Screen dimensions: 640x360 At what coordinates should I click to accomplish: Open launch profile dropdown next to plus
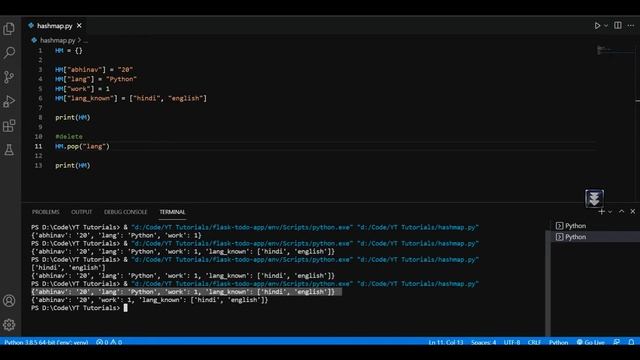point(610,211)
